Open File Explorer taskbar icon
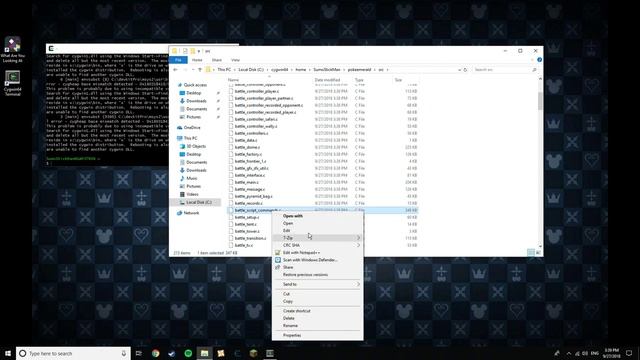The width and height of the screenshot is (640, 360). [x=204, y=353]
